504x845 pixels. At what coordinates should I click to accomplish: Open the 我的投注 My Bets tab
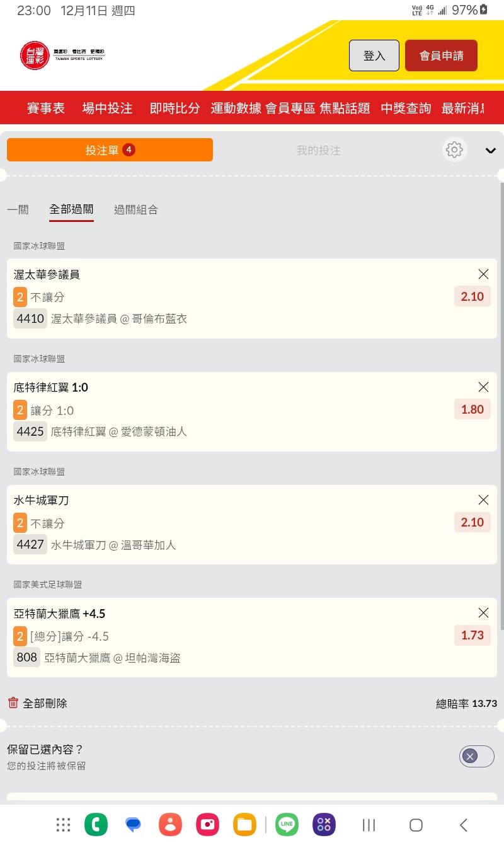tap(318, 151)
